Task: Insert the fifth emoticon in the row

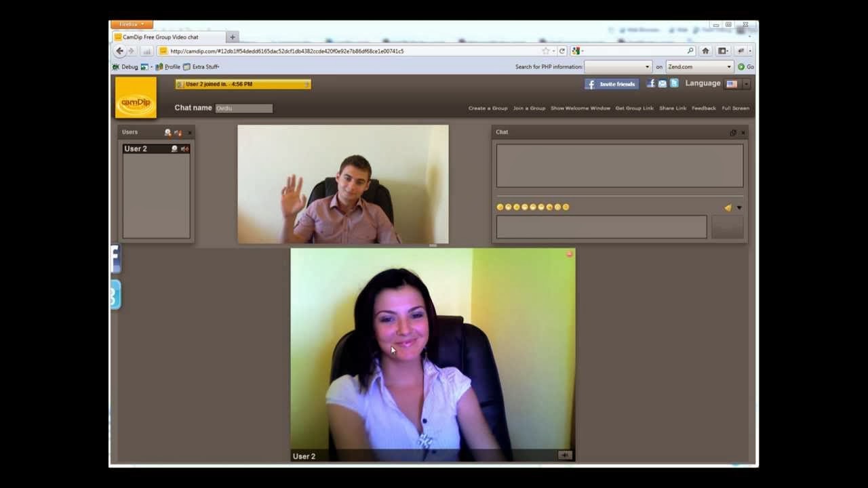Action: [x=533, y=207]
